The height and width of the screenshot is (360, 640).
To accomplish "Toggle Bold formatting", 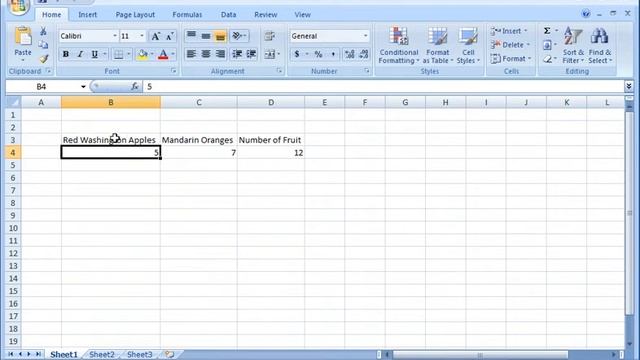I will (65, 54).
